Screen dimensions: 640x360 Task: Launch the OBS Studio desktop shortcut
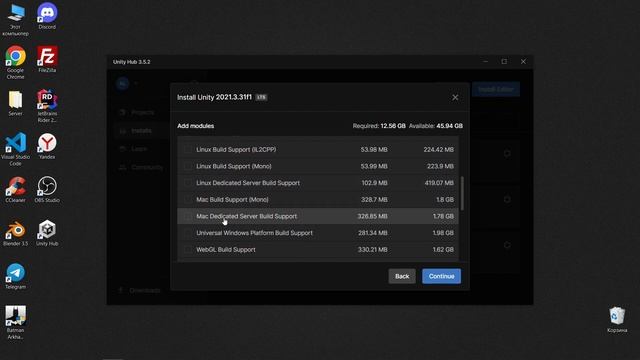tap(47, 189)
